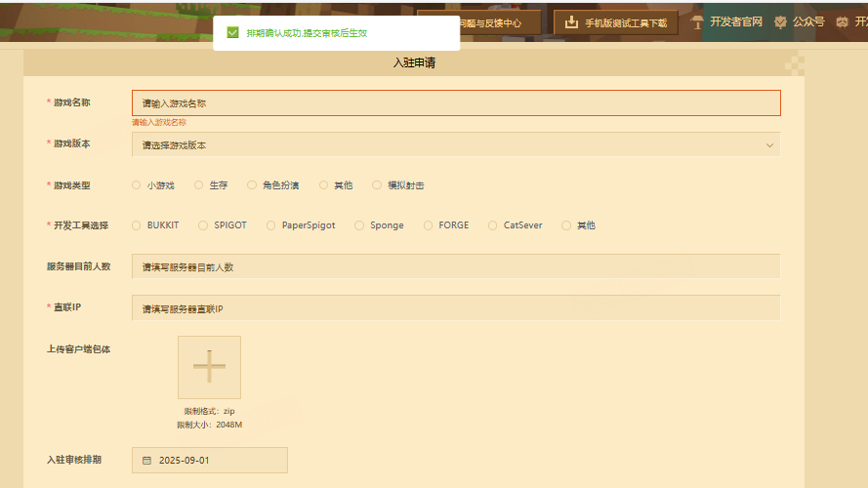This screenshot has width=868, height=488.
Task: Open the 入驻审核排期 date picker showing 2025-09-01
Action: (x=210, y=460)
